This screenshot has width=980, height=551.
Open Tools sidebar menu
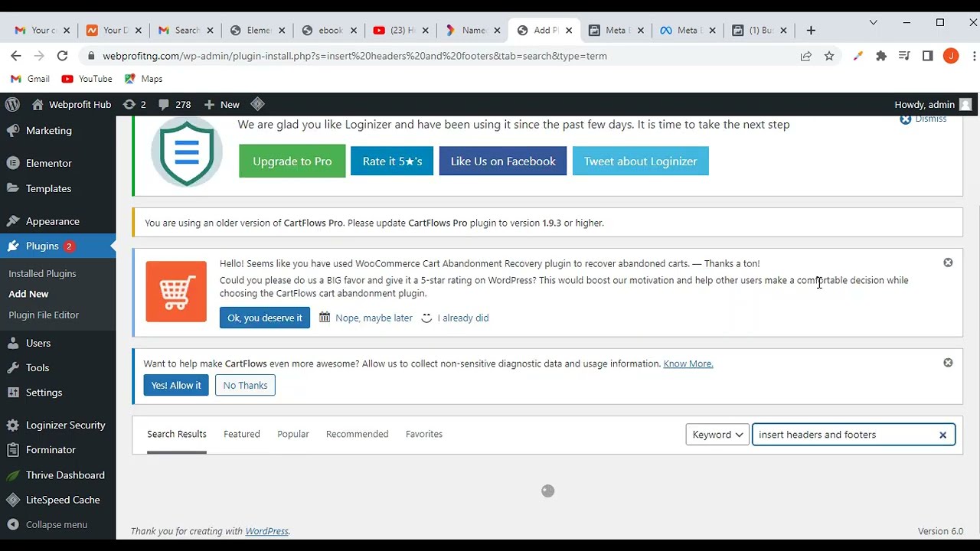click(x=38, y=367)
